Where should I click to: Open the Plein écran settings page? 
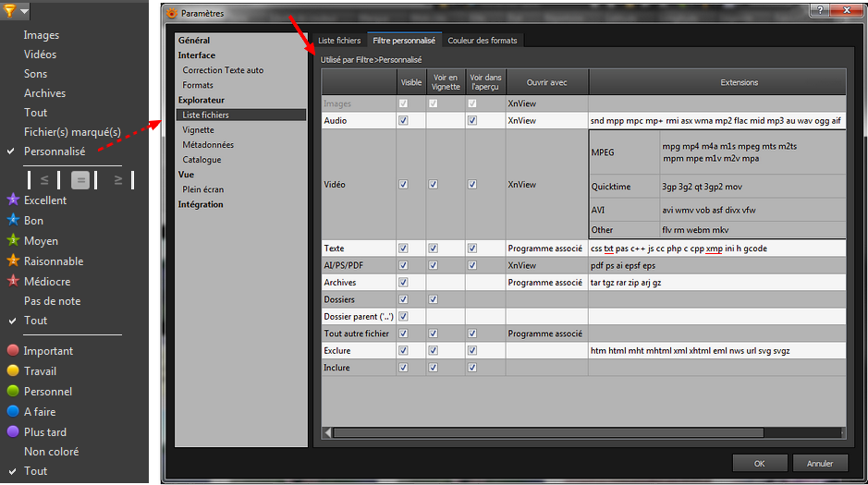[203, 189]
